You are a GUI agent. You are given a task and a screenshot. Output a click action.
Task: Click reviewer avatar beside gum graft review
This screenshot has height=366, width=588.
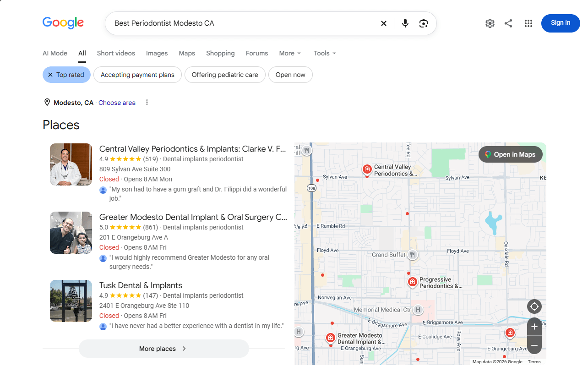tap(103, 190)
